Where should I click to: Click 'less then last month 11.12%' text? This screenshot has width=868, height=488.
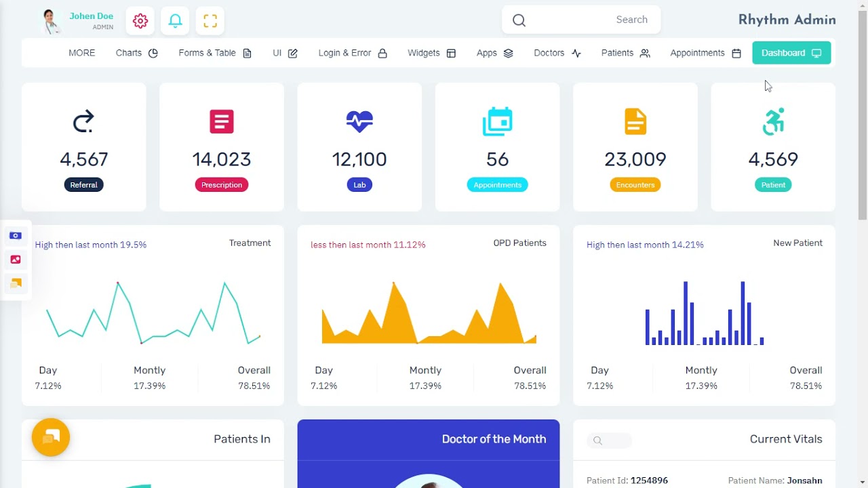tap(368, 245)
